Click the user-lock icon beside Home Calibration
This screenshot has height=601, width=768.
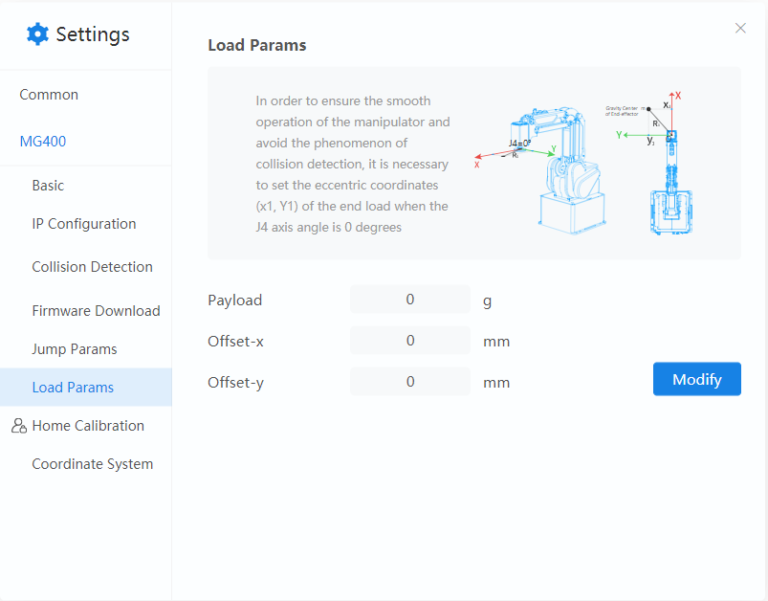coord(18,426)
